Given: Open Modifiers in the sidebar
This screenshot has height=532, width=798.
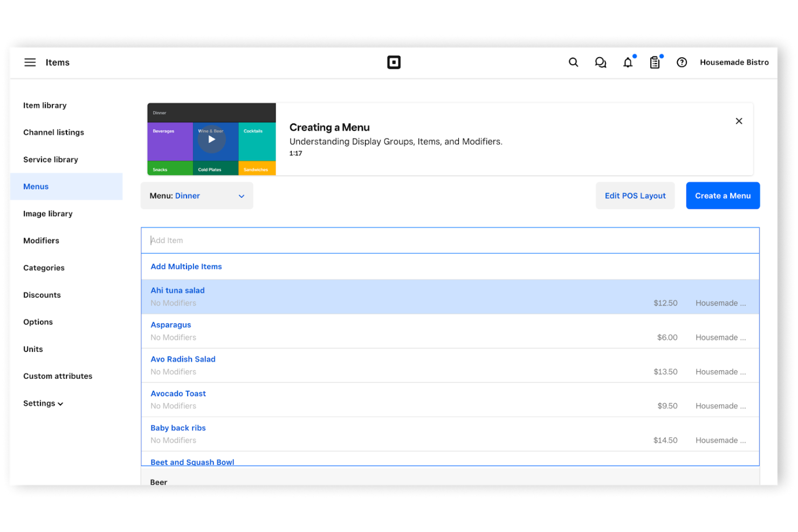Looking at the screenshot, I should point(41,240).
